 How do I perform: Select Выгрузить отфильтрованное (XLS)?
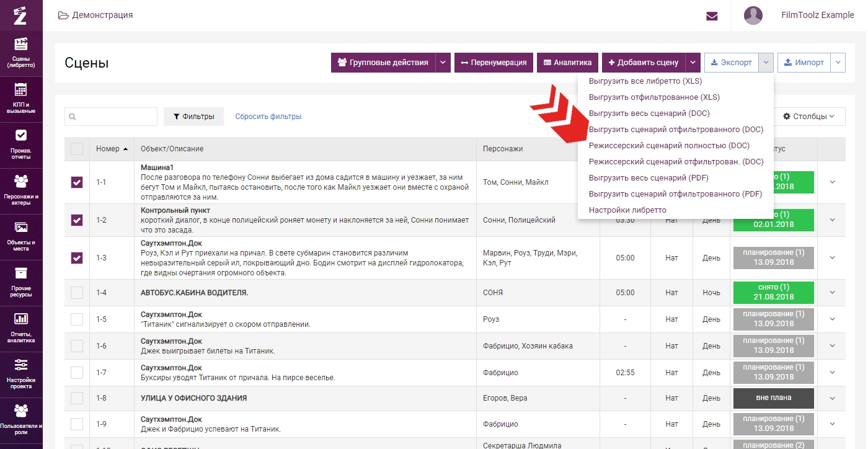coord(654,97)
